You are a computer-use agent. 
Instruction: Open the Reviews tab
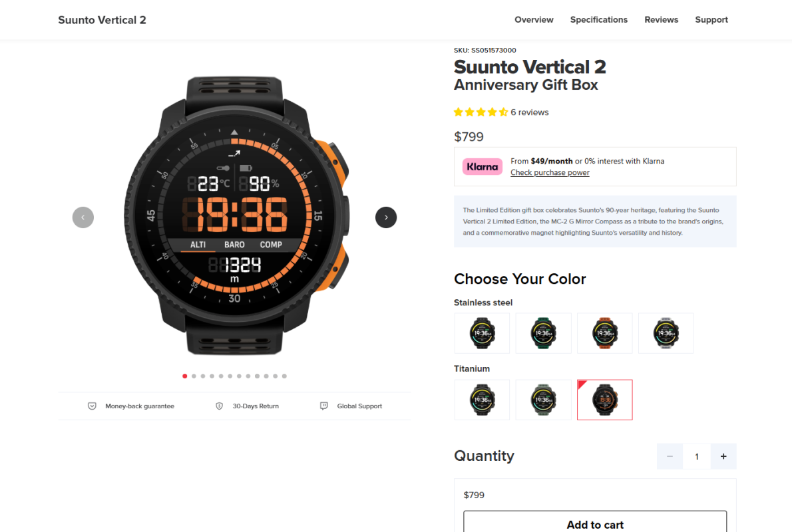(x=661, y=20)
